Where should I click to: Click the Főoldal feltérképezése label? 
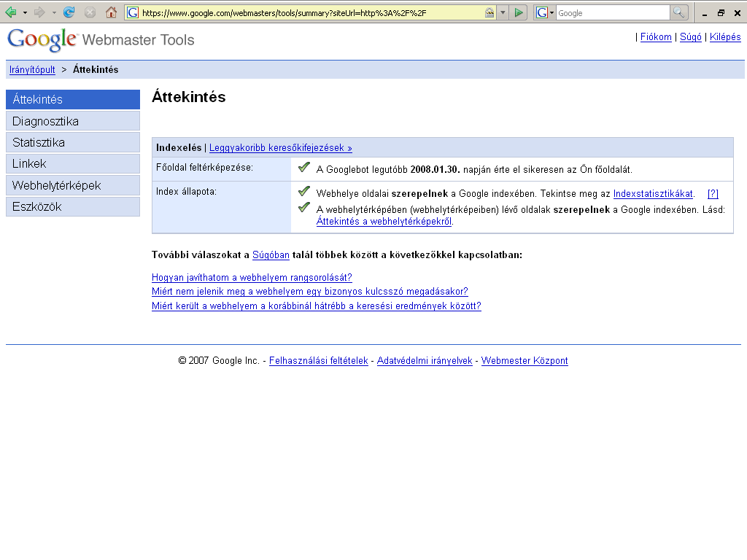(x=205, y=168)
